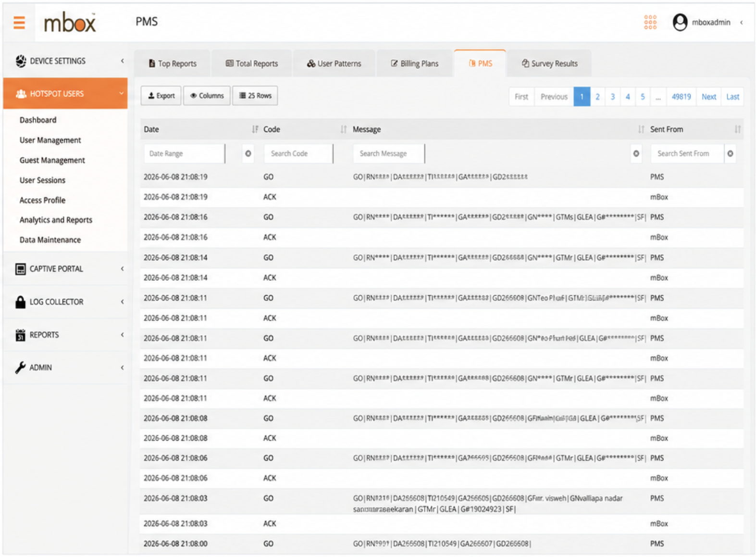The image size is (756, 557).
Task: Go to the Next page
Action: tap(709, 97)
